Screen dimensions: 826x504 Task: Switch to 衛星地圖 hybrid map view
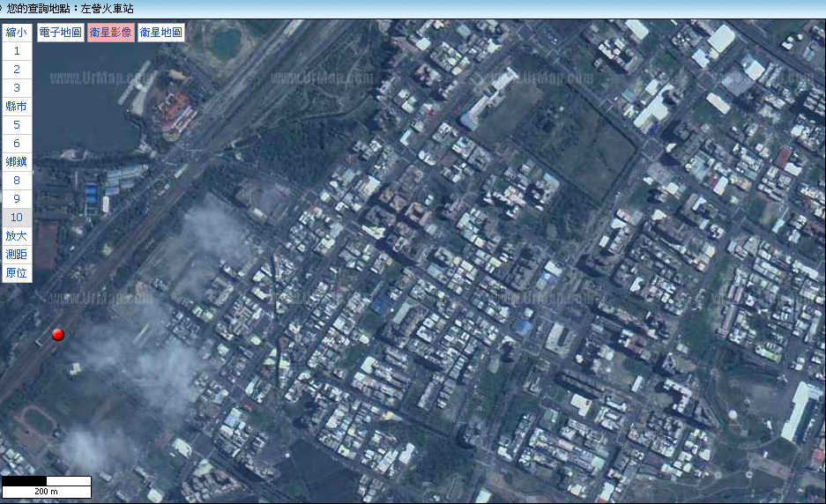161,32
